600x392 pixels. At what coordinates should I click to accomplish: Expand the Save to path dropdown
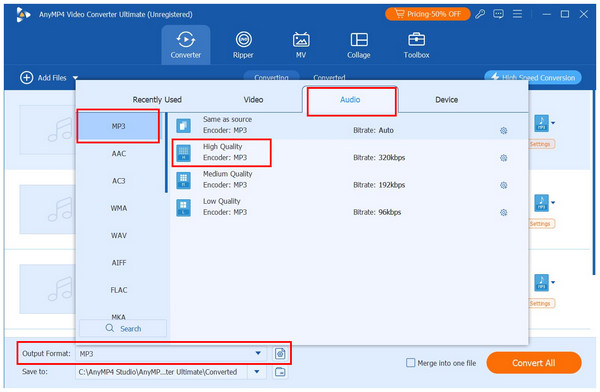pyautogui.click(x=257, y=372)
